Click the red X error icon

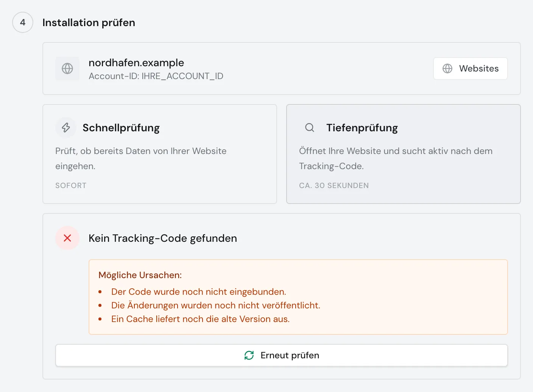pyautogui.click(x=67, y=238)
